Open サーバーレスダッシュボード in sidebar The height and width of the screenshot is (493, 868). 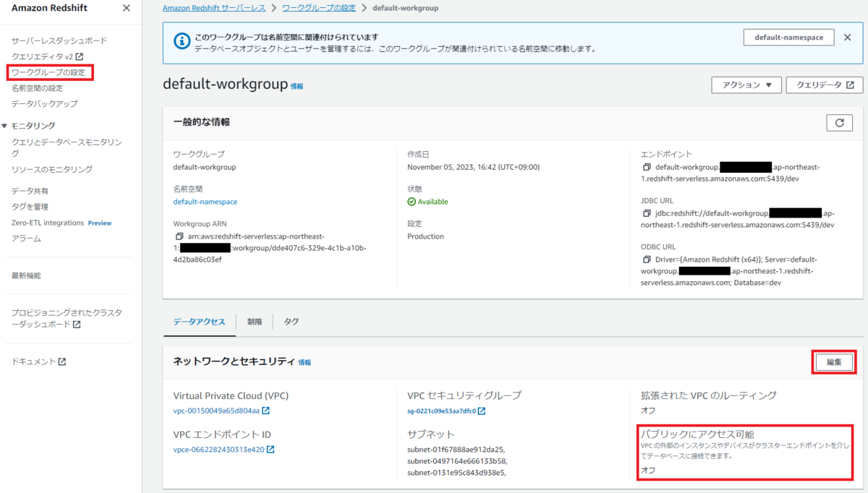click(x=59, y=40)
